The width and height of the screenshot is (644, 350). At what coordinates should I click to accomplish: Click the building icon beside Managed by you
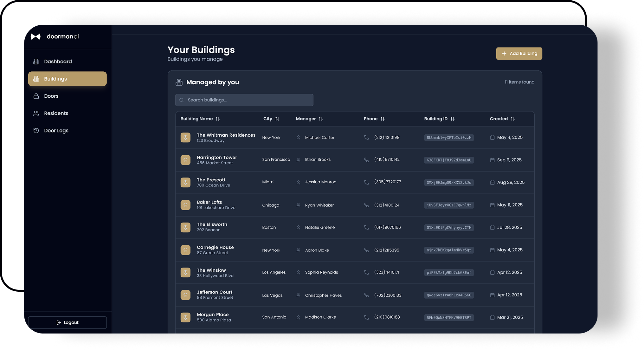click(x=179, y=82)
